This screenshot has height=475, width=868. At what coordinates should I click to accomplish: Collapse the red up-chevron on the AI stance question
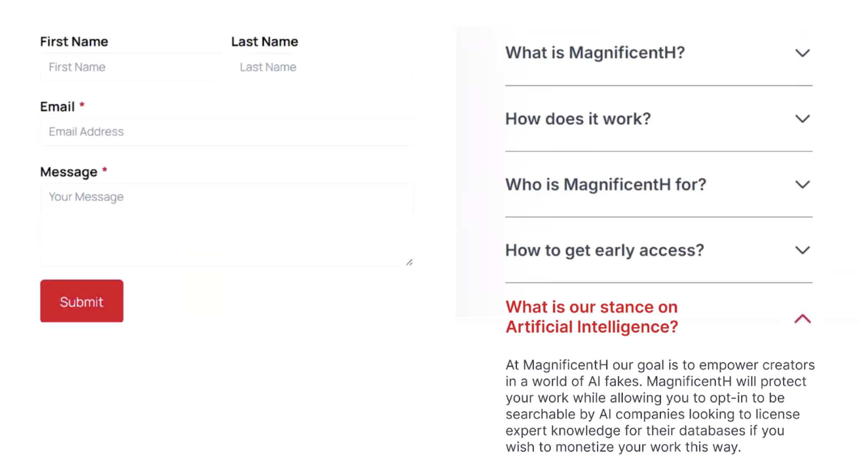[x=802, y=319]
